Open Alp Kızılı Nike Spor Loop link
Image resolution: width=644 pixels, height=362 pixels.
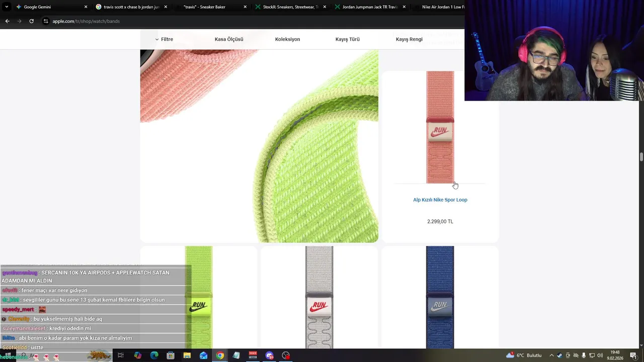[440, 200]
